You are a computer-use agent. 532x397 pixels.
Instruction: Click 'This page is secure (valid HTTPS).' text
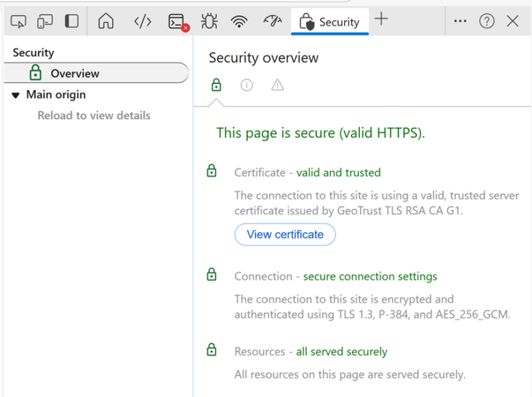tap(321, 133)
